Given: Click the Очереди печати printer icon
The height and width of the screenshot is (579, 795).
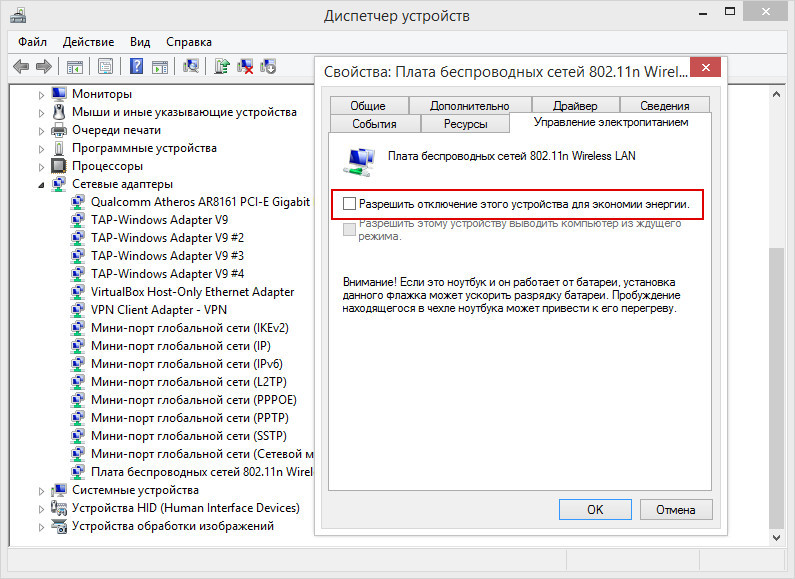Looking at the screenshot, I should 59,130.
